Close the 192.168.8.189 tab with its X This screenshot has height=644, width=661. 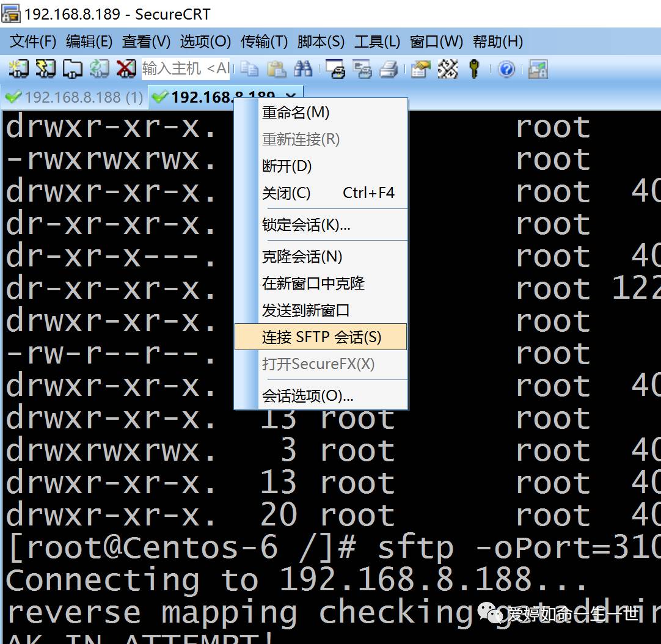291,96
